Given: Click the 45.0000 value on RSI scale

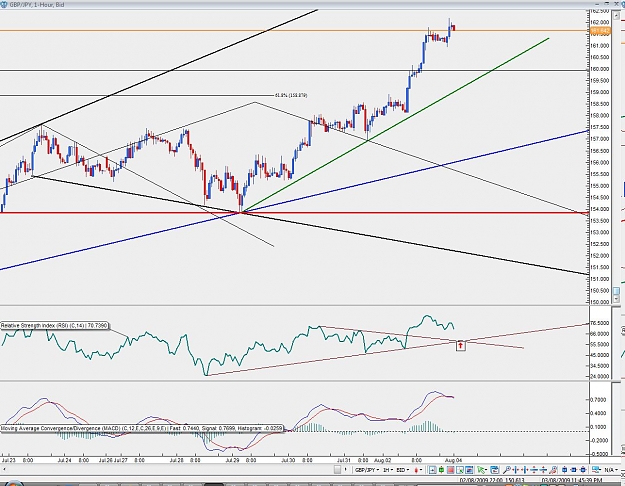Looking at the screenshot, I should point(599,355).
